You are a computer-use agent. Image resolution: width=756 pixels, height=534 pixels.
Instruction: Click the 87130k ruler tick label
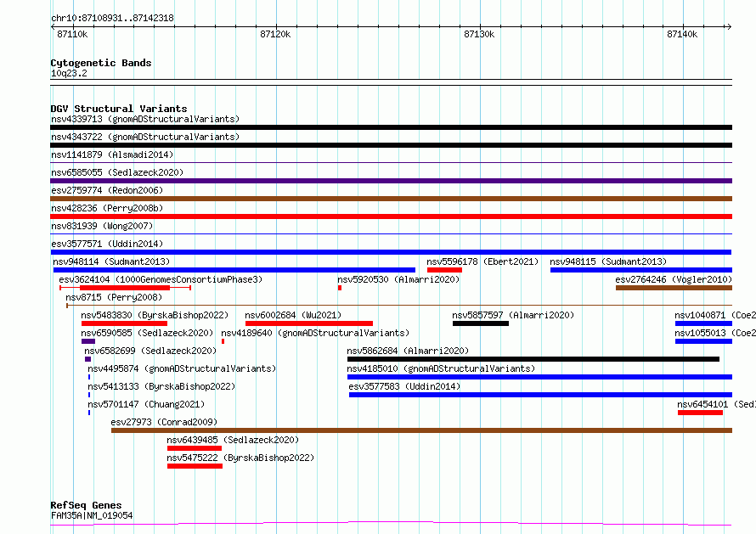[479, 34]
